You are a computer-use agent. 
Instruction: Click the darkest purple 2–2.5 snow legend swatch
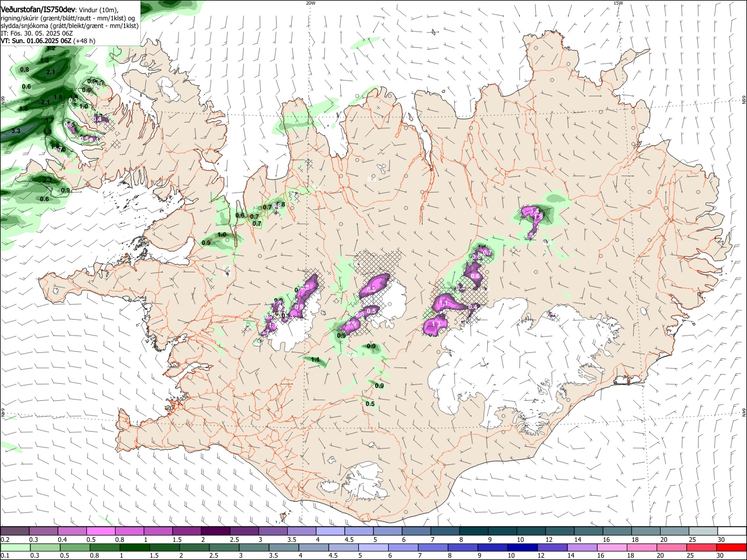point(215,531)
